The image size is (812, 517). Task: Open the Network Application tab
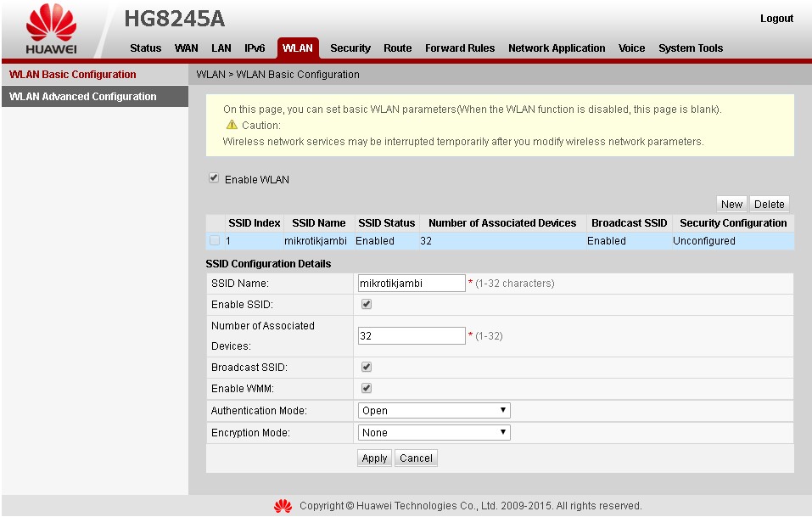point(557,48)
